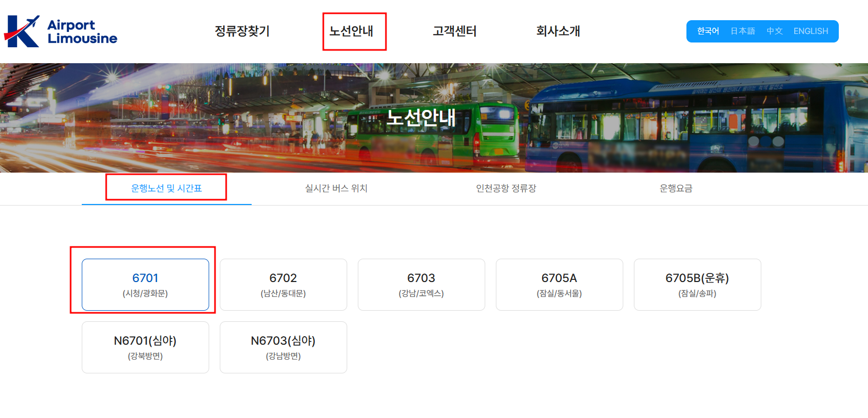Open the 노선안내 menu

pos(351,31)
